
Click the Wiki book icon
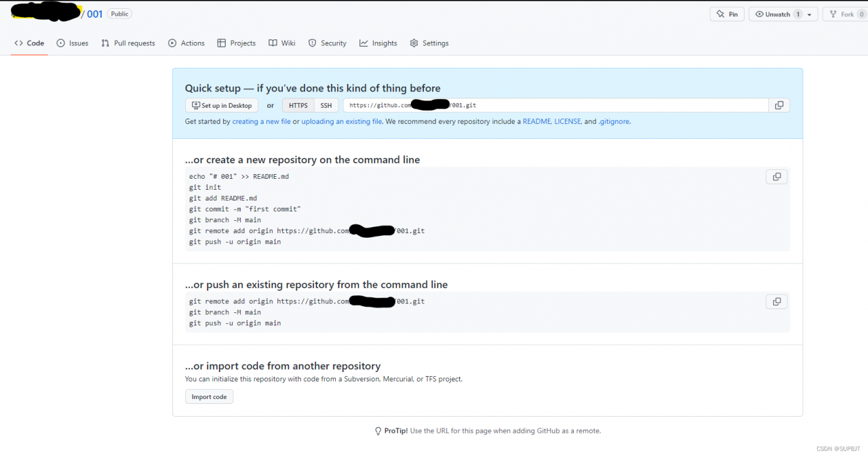point(273,43)
